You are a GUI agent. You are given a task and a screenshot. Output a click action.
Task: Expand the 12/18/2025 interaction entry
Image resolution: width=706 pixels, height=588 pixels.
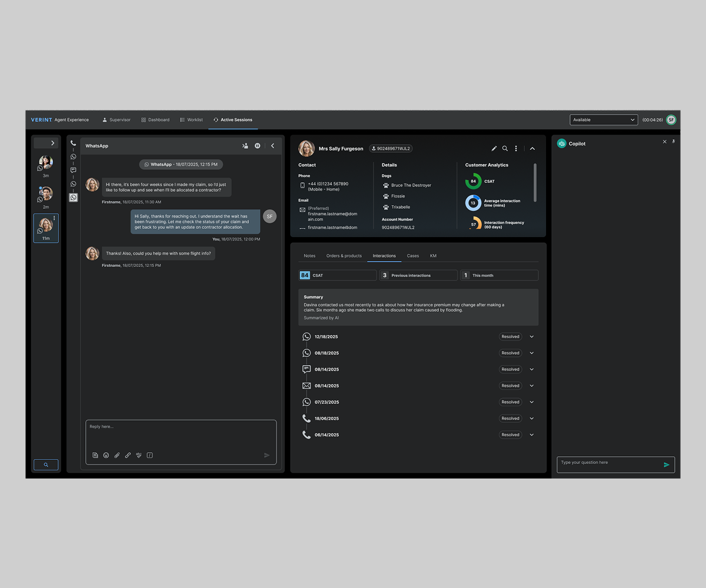531,337
